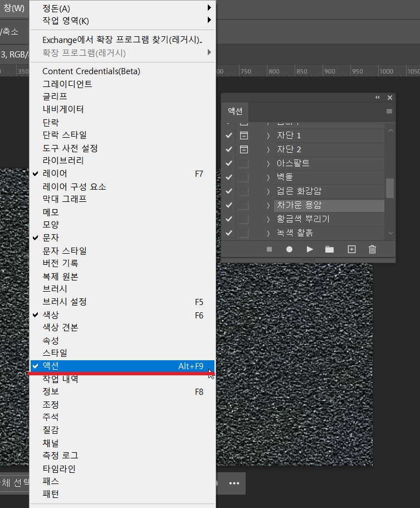Choose Exchange에서 확장 프로그램 찾기
The image size is (420, 508).
pyautogui.click(x=123, y=40)
